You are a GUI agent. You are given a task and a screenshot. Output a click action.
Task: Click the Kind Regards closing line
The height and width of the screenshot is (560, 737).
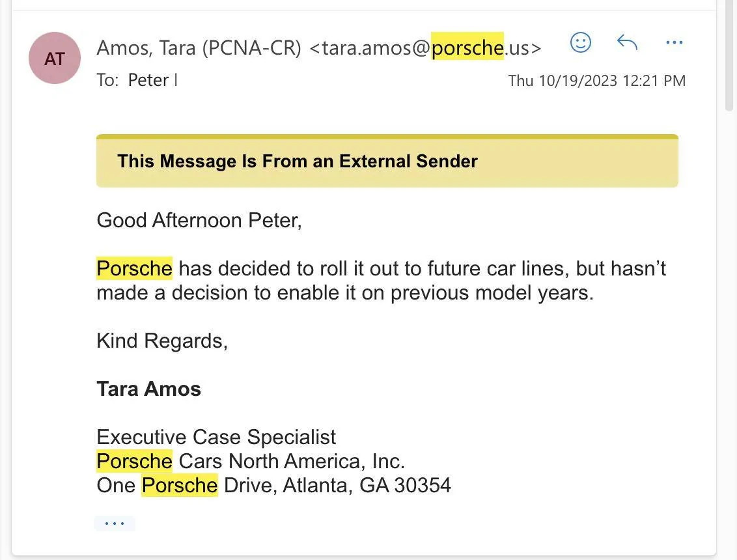162,341
